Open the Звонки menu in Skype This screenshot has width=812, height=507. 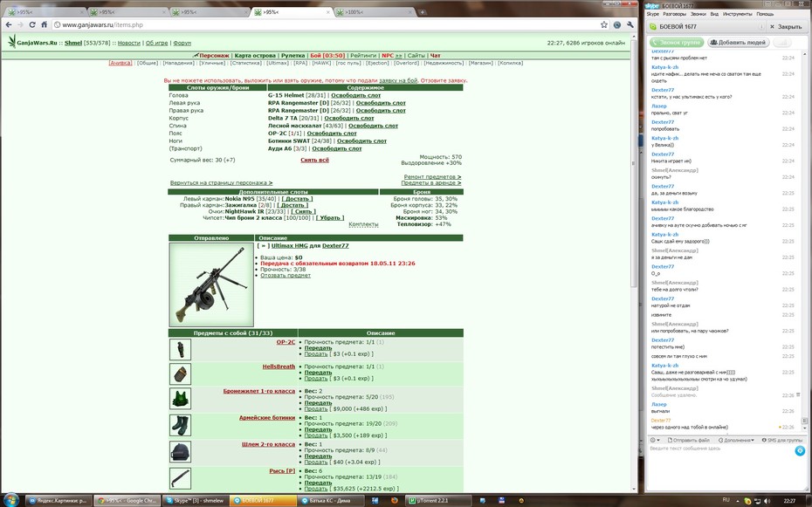(698, 14)
